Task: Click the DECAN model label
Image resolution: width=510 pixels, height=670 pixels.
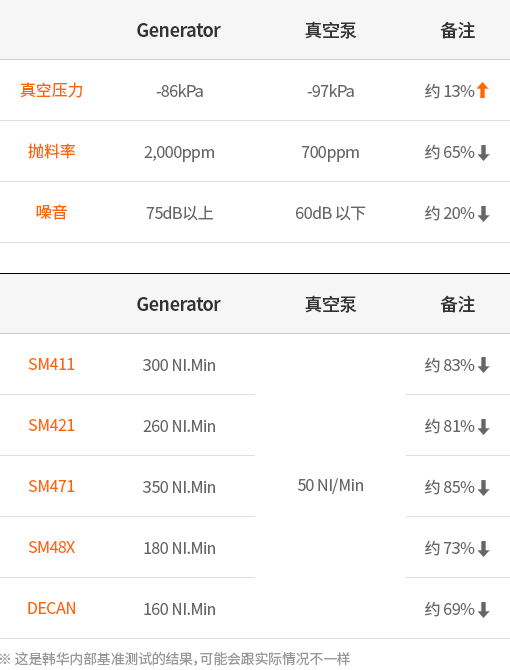Action: point(52,608)
